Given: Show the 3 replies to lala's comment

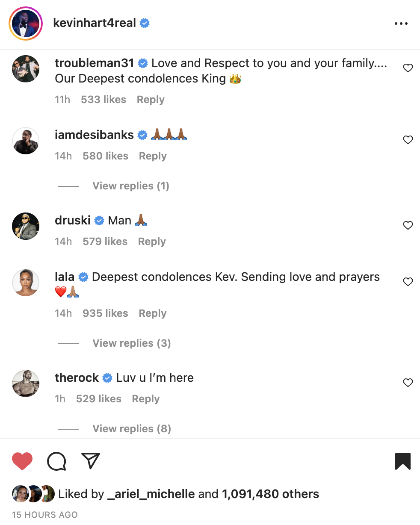Looking at the screenshot, I should pyautogui.click(x=131, y=343).
